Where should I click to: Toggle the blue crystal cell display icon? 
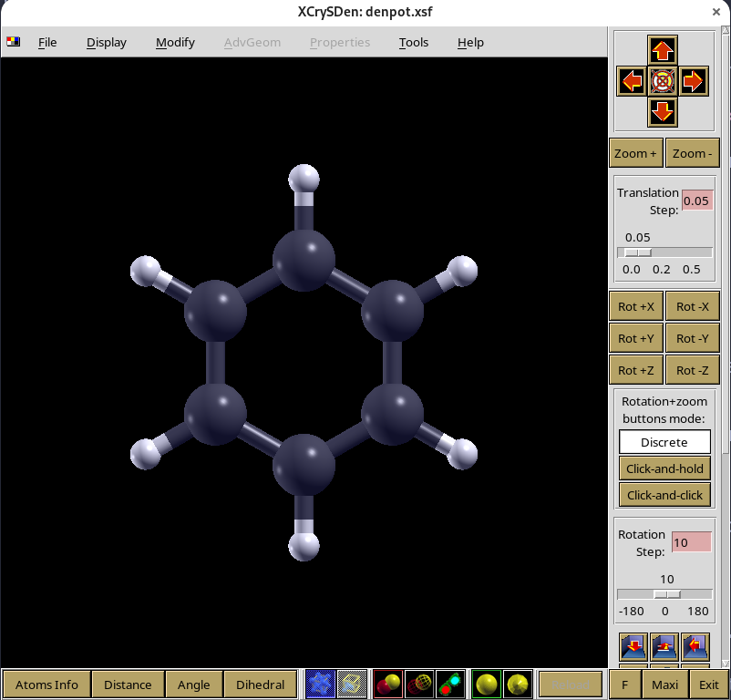(x=321, y=684)
